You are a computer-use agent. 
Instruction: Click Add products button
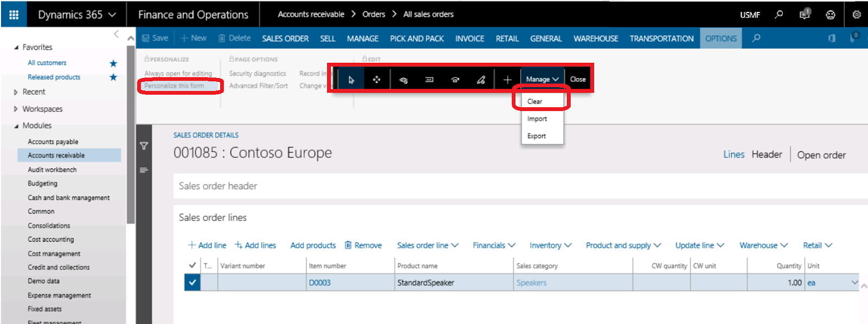click(313, 245)
